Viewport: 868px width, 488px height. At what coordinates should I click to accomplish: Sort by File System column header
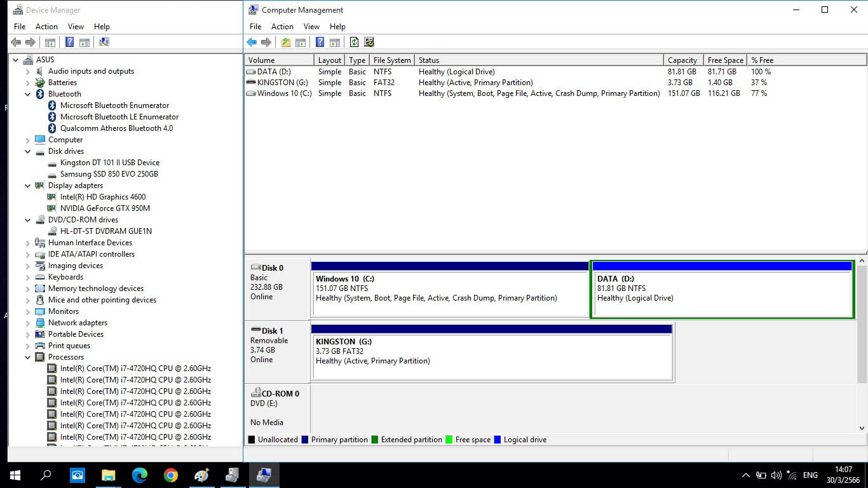392,60
